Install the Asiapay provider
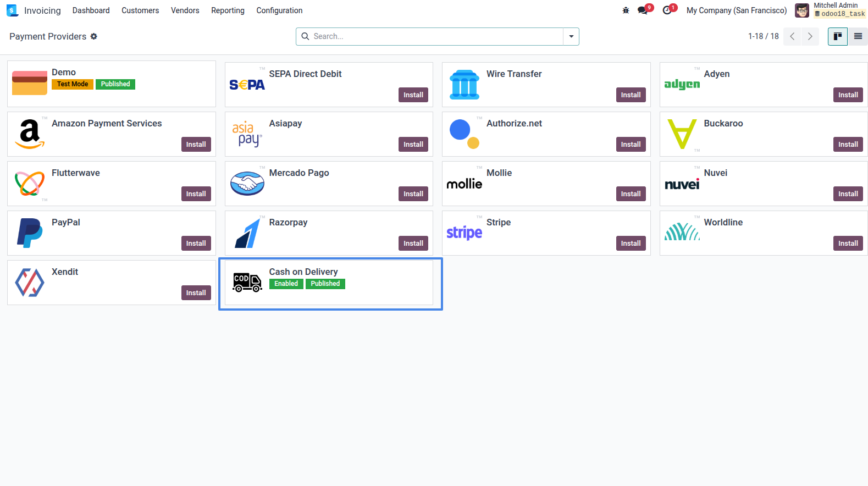868x486 pixels. [413, 145]
